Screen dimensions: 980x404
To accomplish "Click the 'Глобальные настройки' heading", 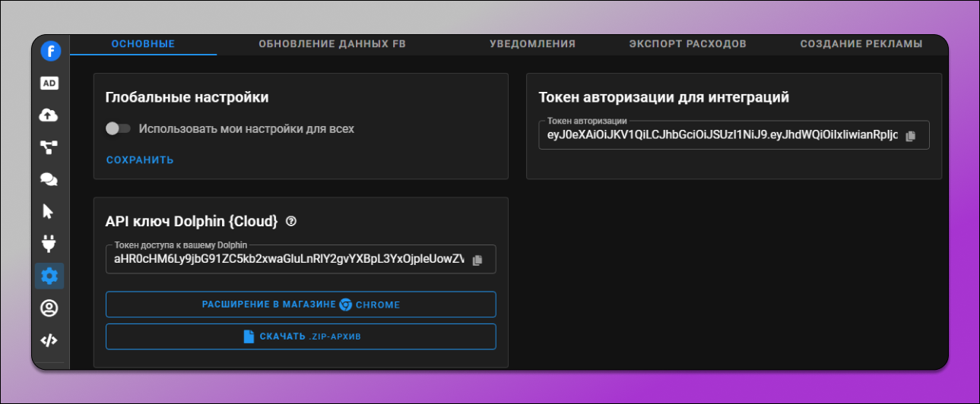I will [x=187, y=97].
